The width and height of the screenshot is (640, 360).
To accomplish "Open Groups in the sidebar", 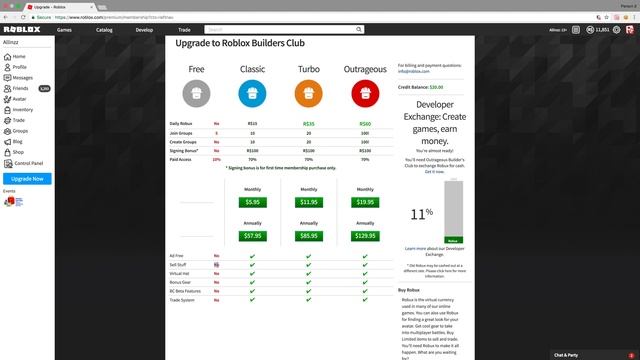I will (x=16, y=131).
